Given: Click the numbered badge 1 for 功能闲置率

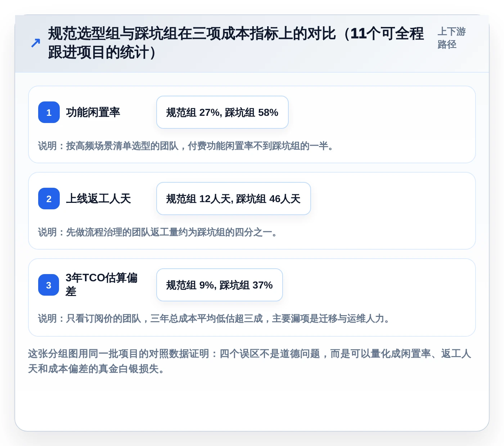Looking at the screenshot, I should pos(49,112).
